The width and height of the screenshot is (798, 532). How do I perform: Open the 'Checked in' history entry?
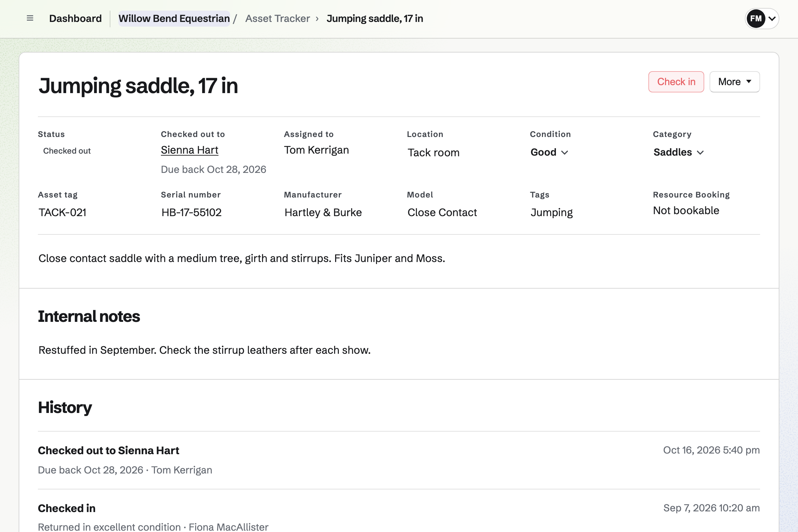click(x=66, y=508)
